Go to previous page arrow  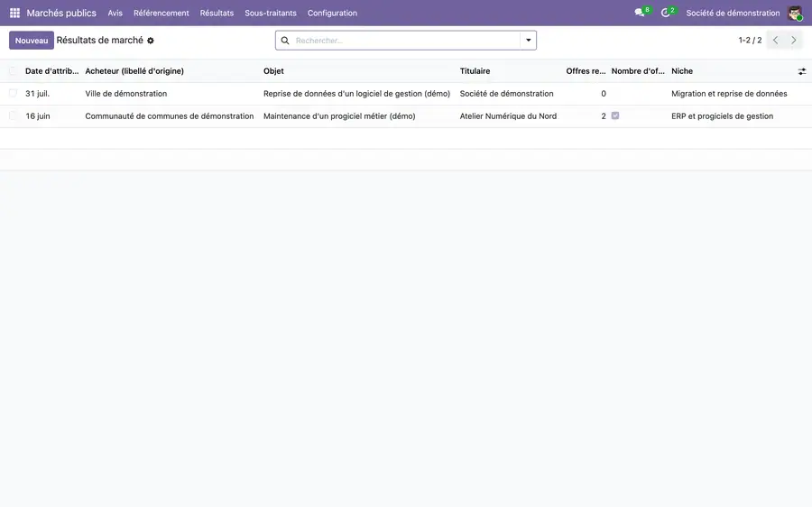click(x=775, y=40)
